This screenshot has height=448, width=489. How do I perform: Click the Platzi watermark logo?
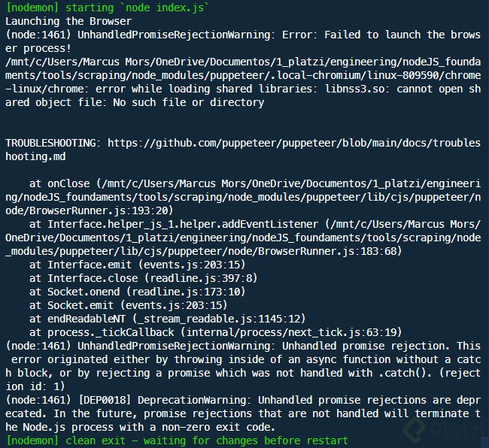pyautogui.click(x=415, y=430)
